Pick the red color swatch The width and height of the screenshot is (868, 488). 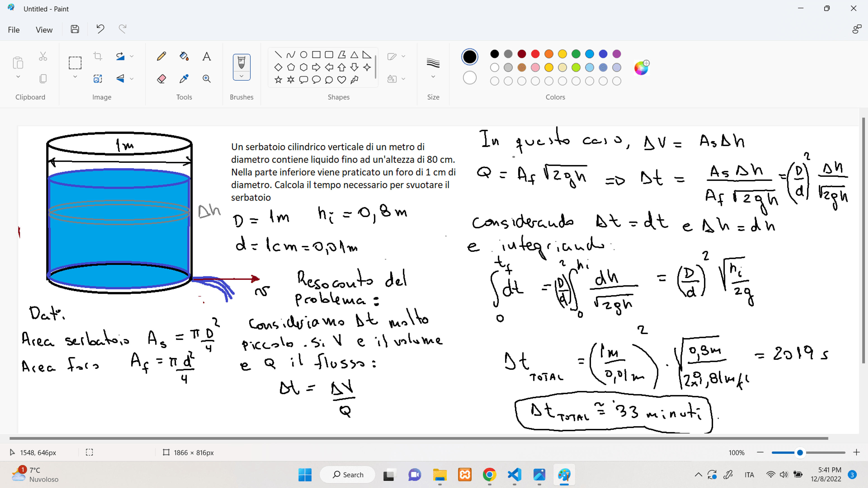tap(535, 54)
